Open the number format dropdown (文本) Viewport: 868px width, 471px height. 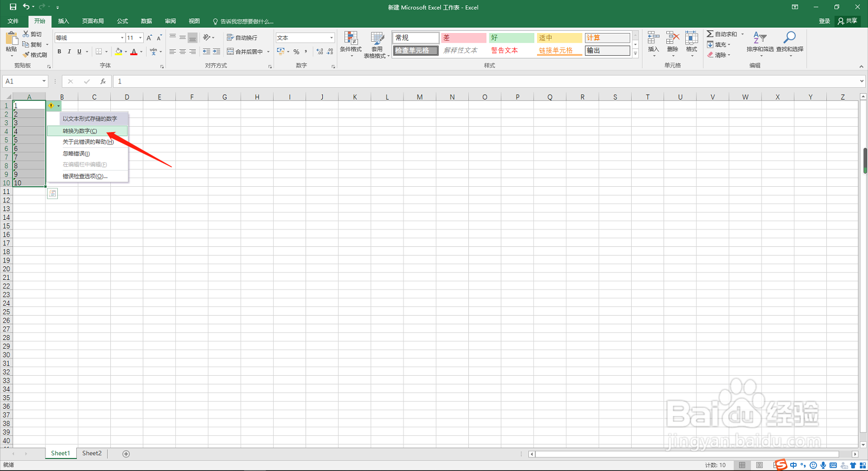coord(332,37)
